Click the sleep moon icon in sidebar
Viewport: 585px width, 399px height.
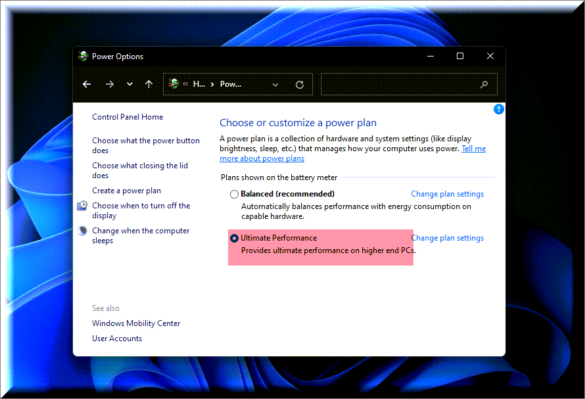click(x=82, y=231)
